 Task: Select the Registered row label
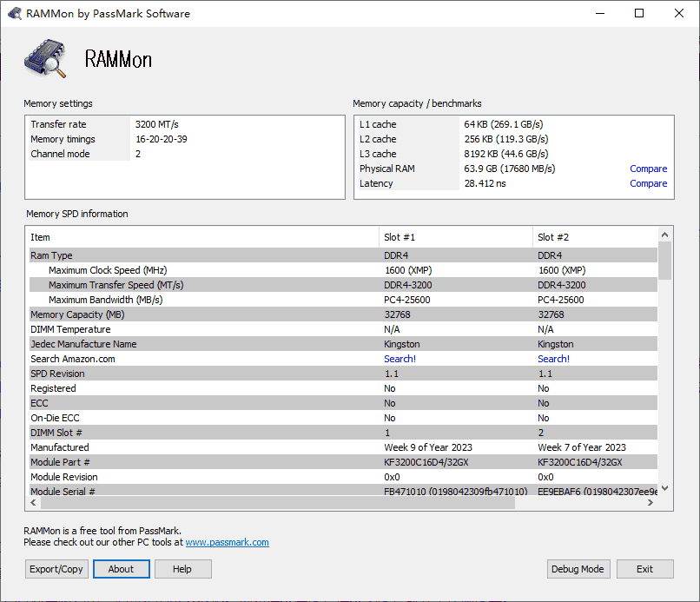[53, 388]
